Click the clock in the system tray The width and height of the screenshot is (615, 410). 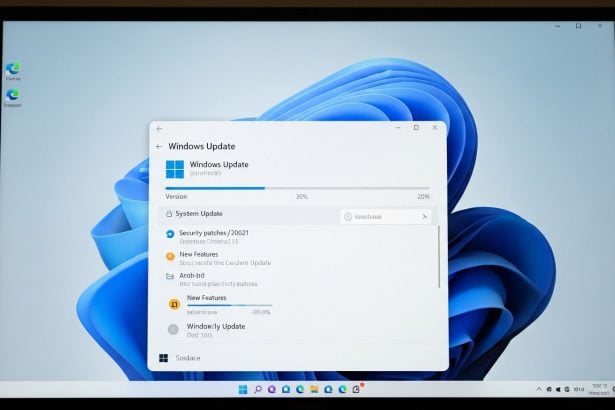599,389
